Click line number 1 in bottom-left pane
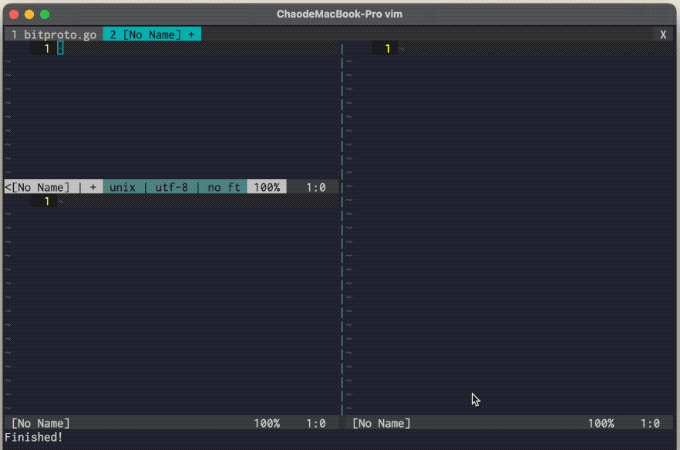 [46, 201]
